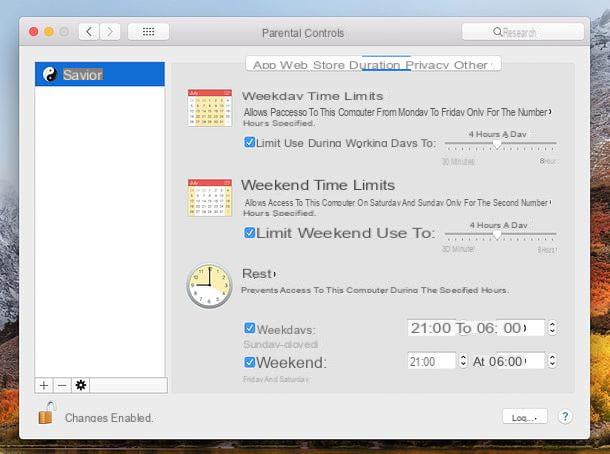Toggle Limit Weekend Use checkbox
610x454 pixels.
pyautogui.click(x=249, y=233)
